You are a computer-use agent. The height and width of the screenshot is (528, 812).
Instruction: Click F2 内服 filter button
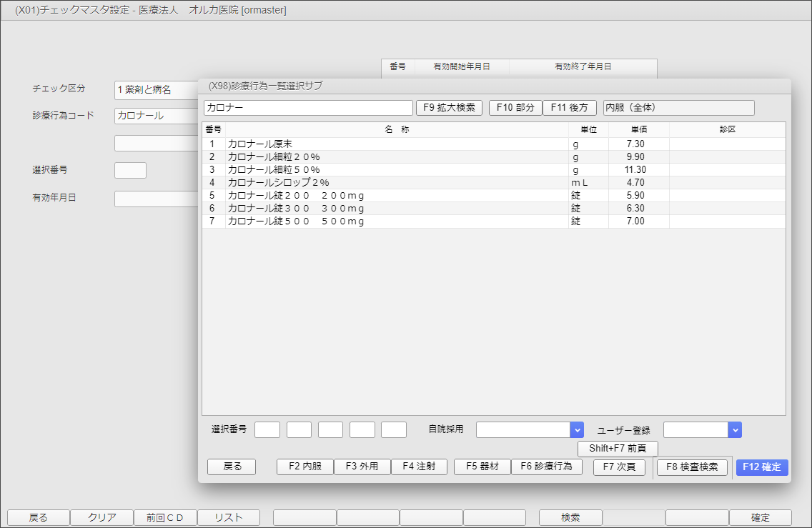click(x=304, y=467)
